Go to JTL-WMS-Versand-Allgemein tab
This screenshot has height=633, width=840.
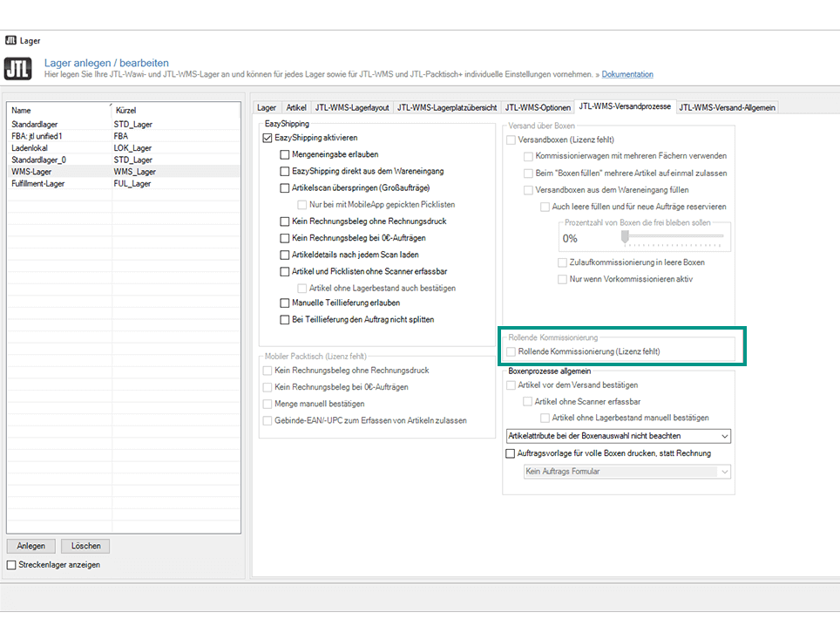[x=727, y=107]
